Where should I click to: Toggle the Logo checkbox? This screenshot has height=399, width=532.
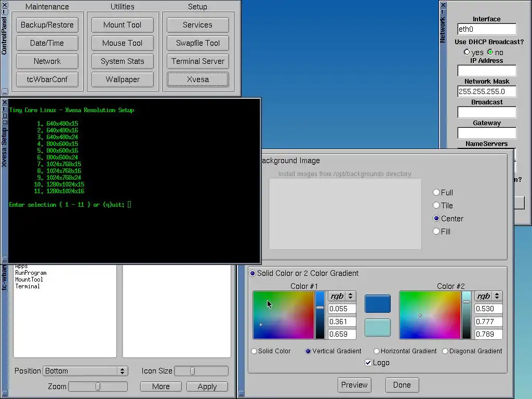(x=368, y=363)
